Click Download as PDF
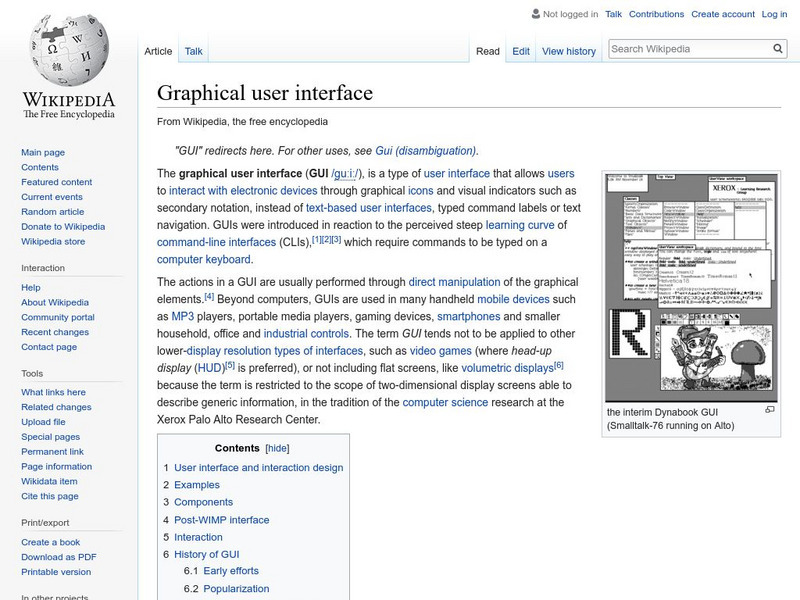Image resolution: width=800 pixels, height=600 pixels. click(59, 557)
